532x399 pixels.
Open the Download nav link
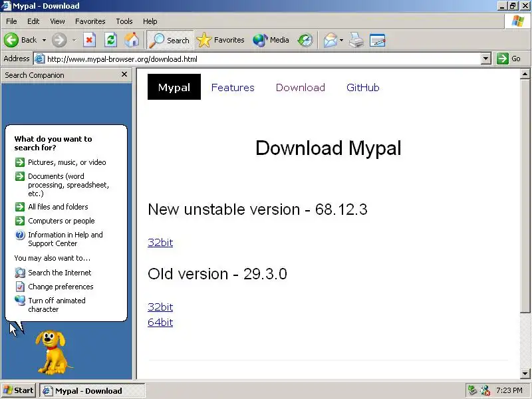tap(301, 88)
